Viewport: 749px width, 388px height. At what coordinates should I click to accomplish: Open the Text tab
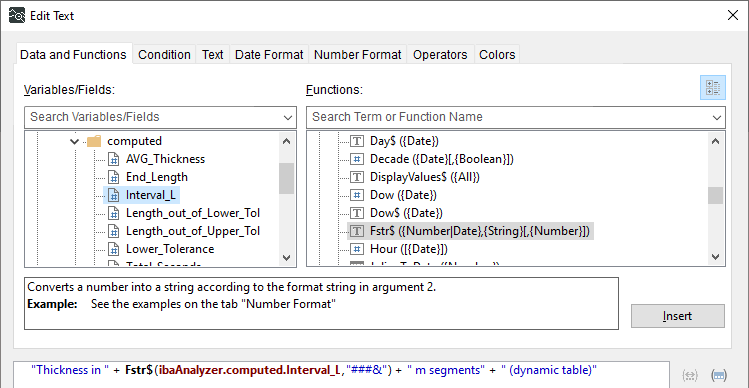[213, 54]
